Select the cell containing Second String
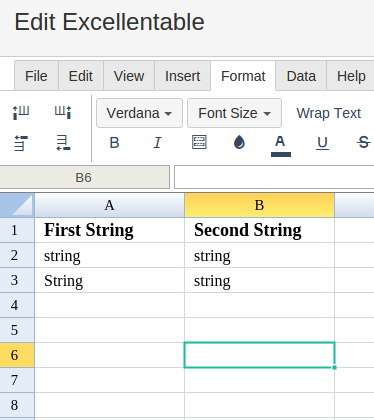Screen dimensions: 374x420 259,230
